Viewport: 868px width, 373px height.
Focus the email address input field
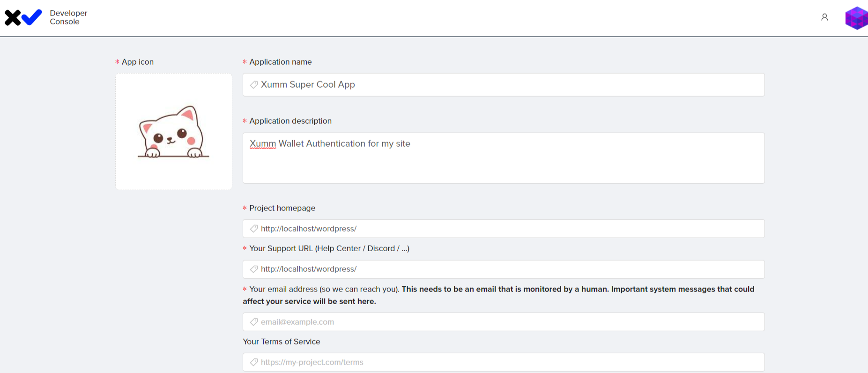[504, 322]
